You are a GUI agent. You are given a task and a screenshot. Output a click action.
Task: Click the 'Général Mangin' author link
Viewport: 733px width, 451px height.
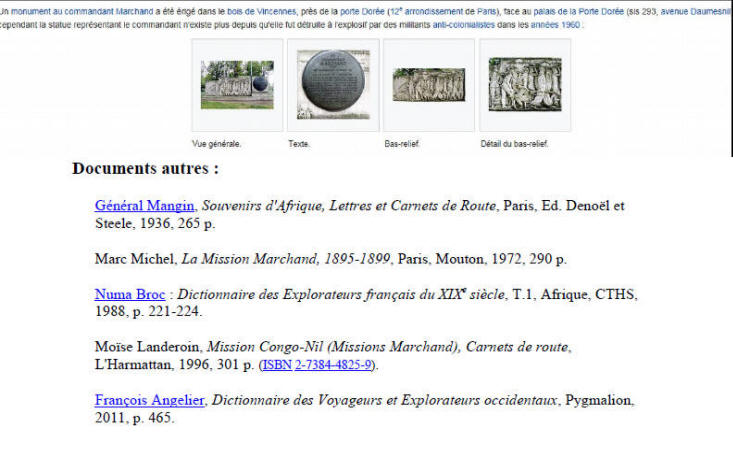click(144, 205)
